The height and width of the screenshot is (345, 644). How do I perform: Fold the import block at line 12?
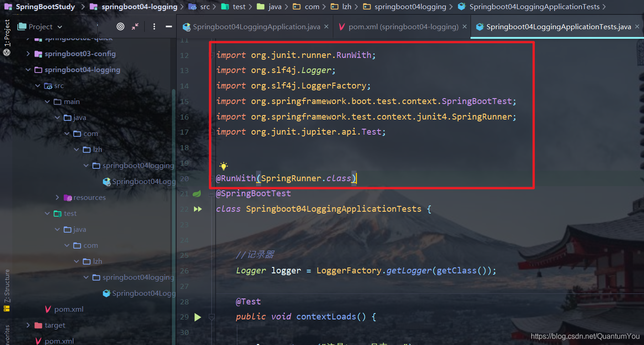[x=212, y=55]
